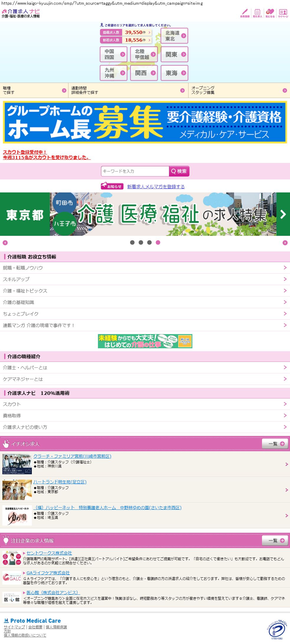Screen dimensions: 290x644
Task: Expand the 就職・転職ノウハウ row
Action: [285, 268]
